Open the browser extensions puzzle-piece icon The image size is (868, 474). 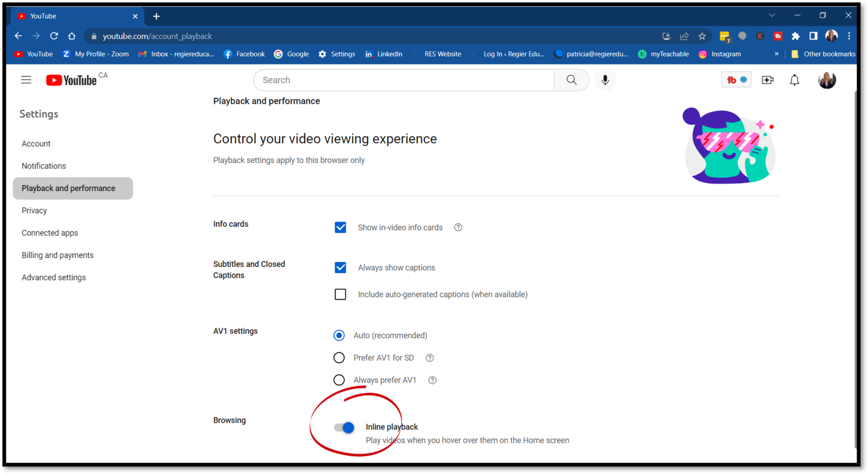[x=796, y=36]
